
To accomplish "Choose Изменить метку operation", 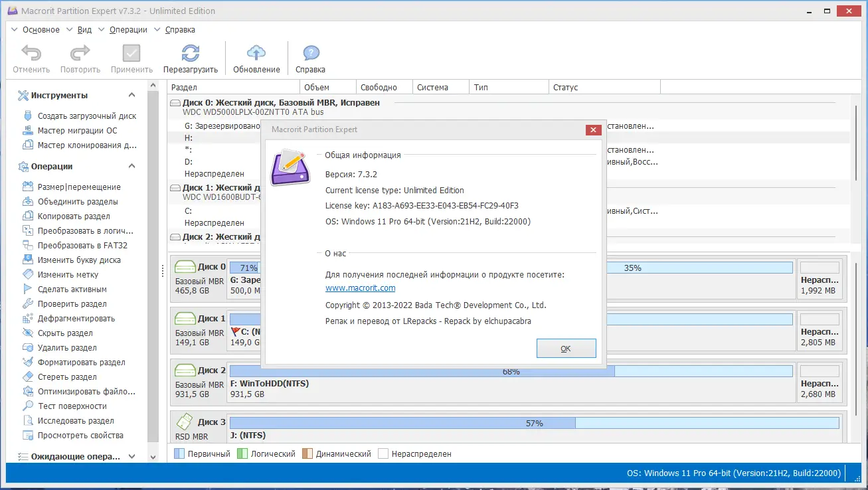I will (60, 274).
